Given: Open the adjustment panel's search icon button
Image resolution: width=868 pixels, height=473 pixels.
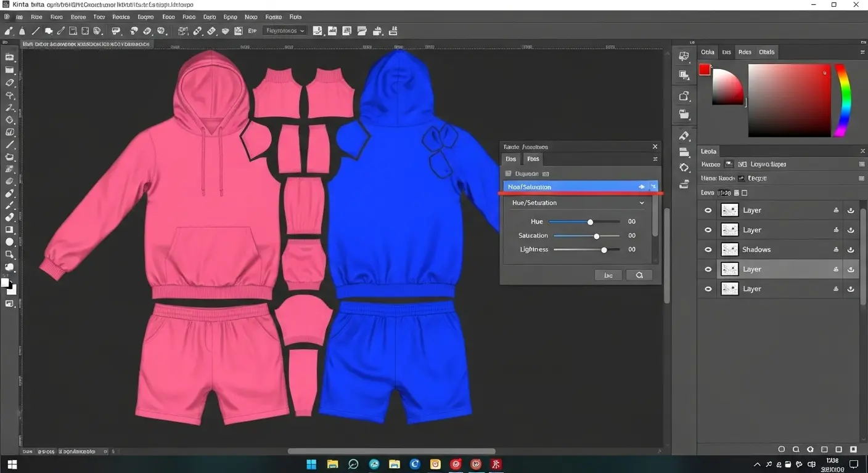Looking at the screenshot, I should point(639,275).
